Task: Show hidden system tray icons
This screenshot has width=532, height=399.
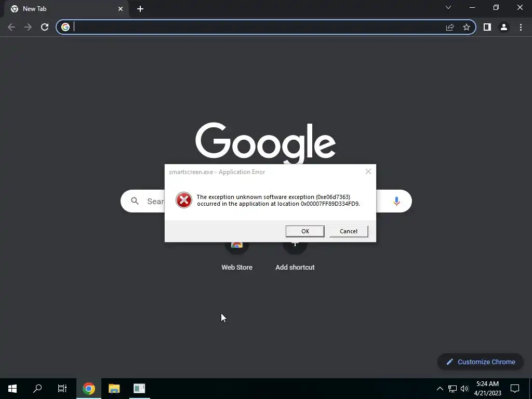Action: click(440, 389)
